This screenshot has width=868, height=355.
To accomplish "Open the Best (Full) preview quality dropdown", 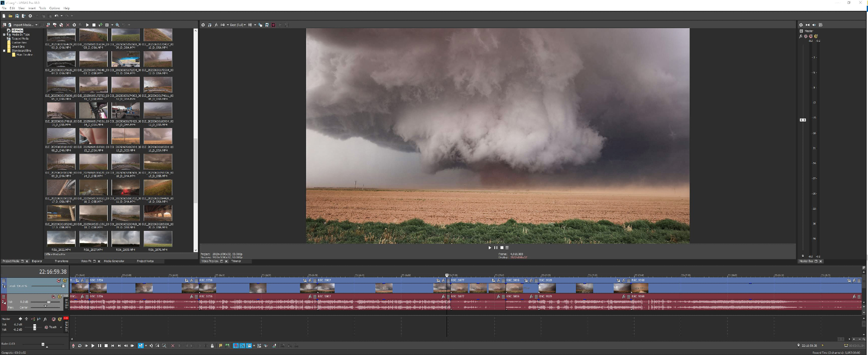I will [237, 25].
